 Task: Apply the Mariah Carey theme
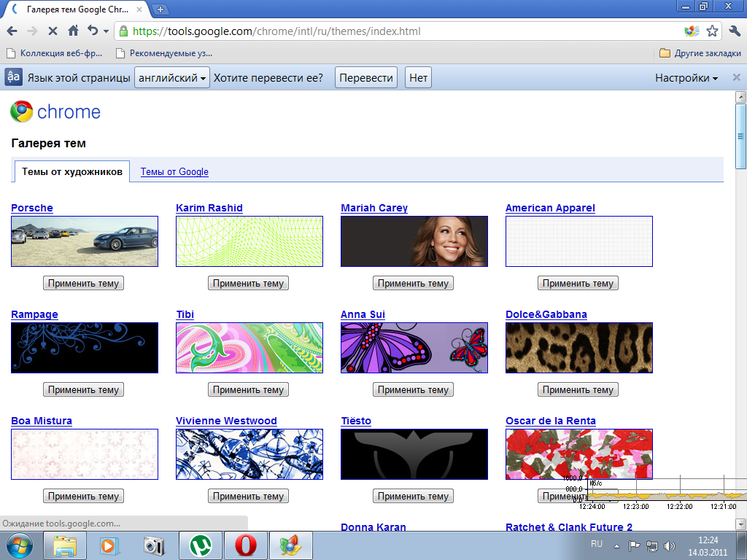[413, 283]
